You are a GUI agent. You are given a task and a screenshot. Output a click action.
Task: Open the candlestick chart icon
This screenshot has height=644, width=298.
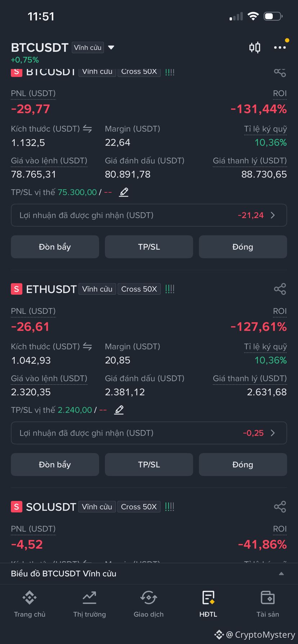click(x=255, y=47)
